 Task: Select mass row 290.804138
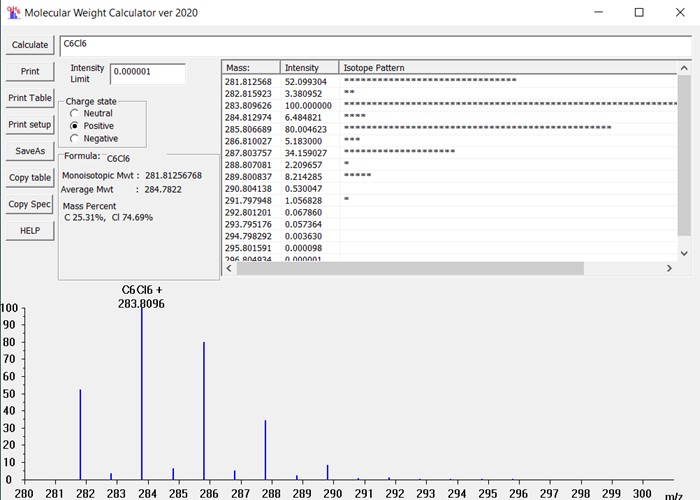(450, 189)
